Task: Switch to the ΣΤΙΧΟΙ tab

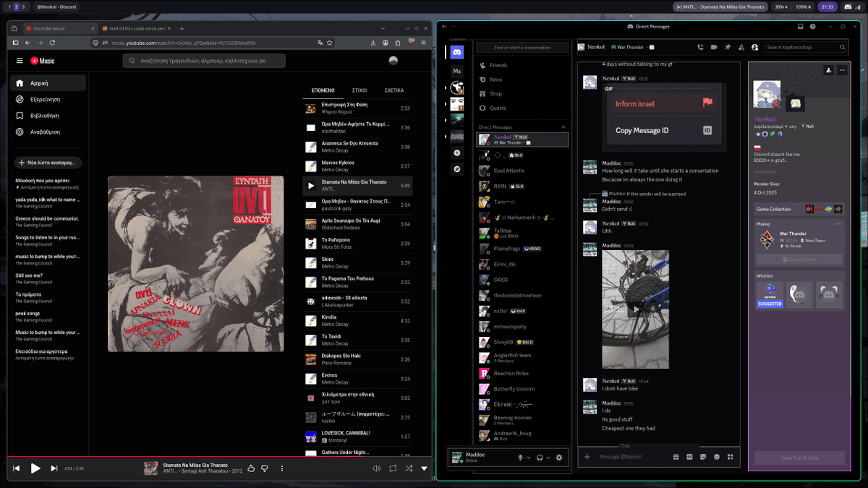Action: 359,90
